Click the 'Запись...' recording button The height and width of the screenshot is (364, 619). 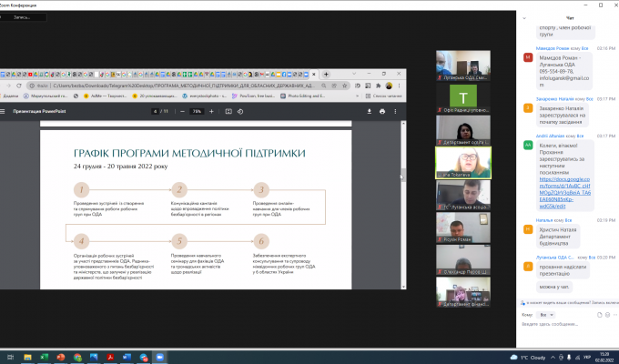(22, 17)
